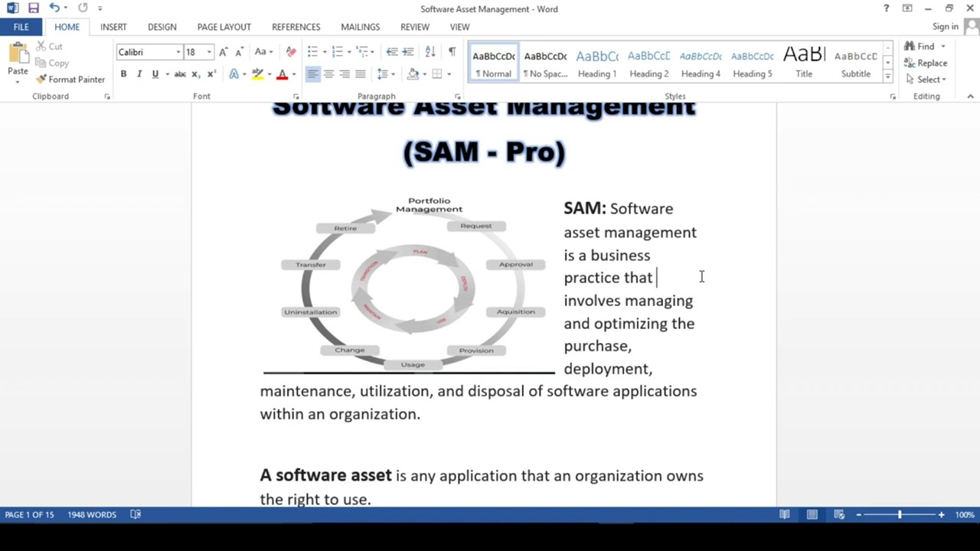Clear all formatting with the eraser icon
The width and height of the screenshot is (980, 551).
[x=291, y=52]
